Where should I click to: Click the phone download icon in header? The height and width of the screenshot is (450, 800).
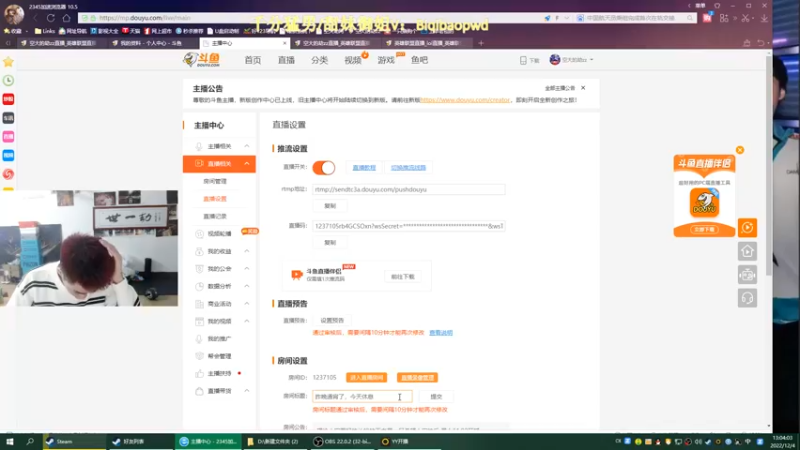(x=523, y=60)
